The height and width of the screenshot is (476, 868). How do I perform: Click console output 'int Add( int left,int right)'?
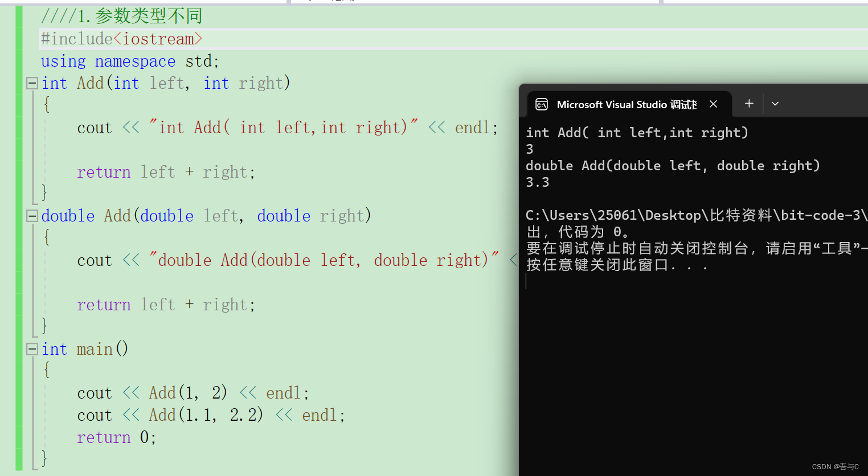click(637, 133)
